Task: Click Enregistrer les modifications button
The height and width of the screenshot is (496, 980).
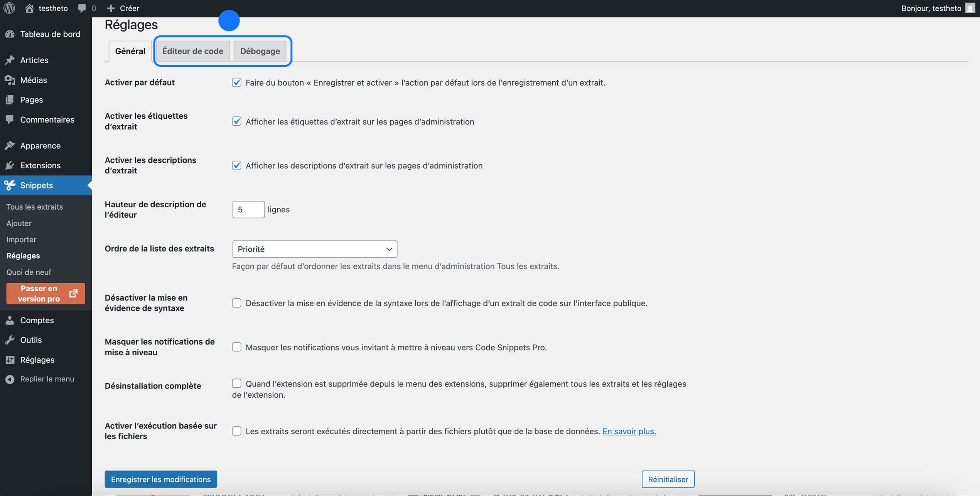Action: [x=160, y=479]
